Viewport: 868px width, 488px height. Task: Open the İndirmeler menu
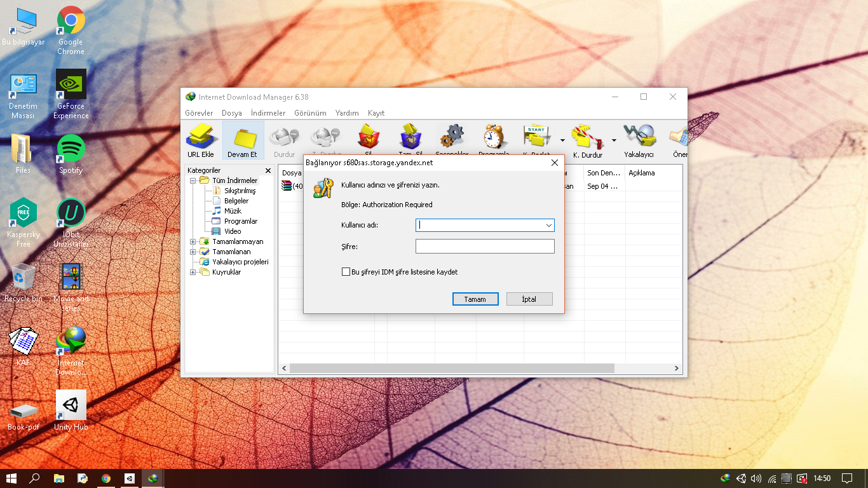(268, 113)
